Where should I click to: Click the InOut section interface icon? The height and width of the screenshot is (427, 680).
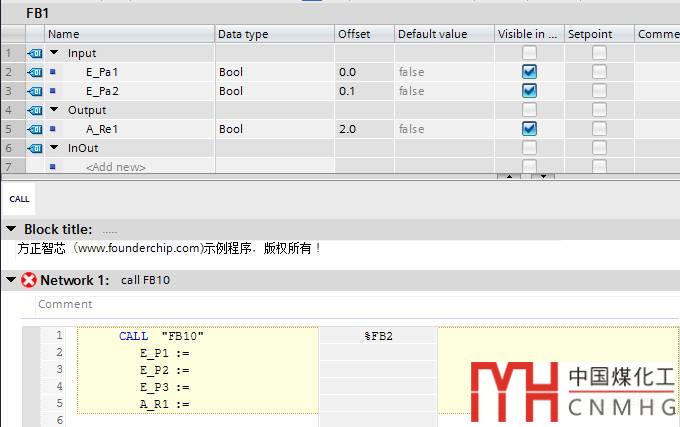tap(34, 148)
